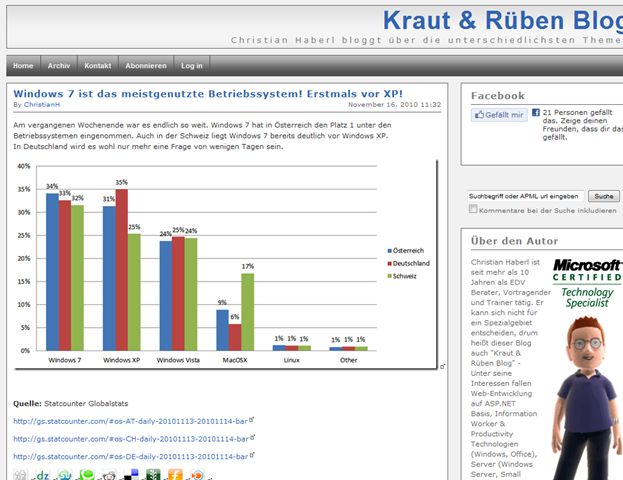Share post via BlinkList icon
623x480 pixels.
pyautogui.click(x=197, y=475)
